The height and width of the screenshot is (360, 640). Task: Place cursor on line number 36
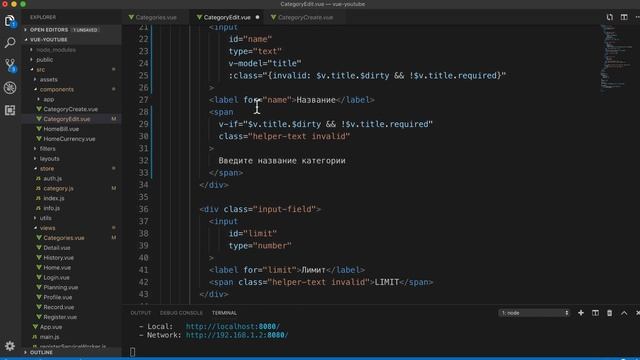coord(143,209)
